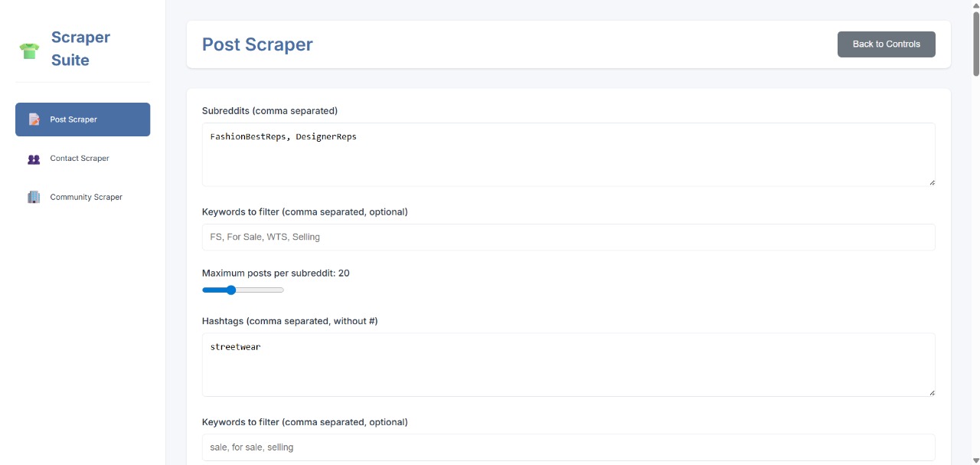Focus the subreddit keywords filter field
Screen dimensions: 980x465
tap(568, 237)
